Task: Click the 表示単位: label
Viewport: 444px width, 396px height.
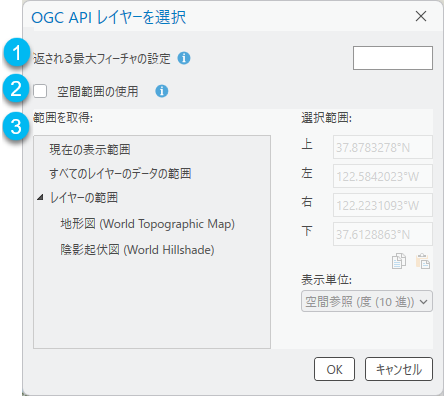Action: [327, 280]
